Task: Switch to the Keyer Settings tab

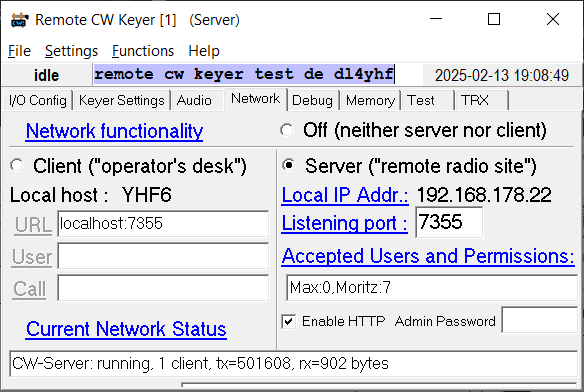Action: (122, 101)
